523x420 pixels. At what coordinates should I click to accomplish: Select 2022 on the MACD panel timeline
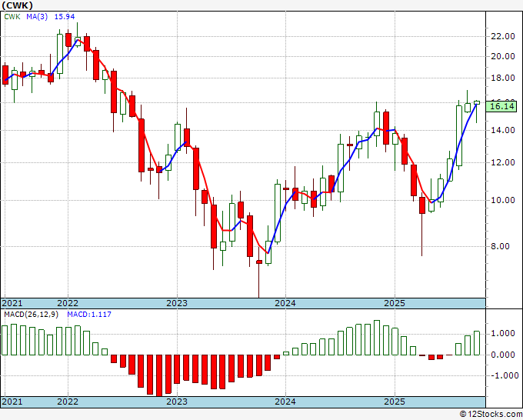(68, 402)
